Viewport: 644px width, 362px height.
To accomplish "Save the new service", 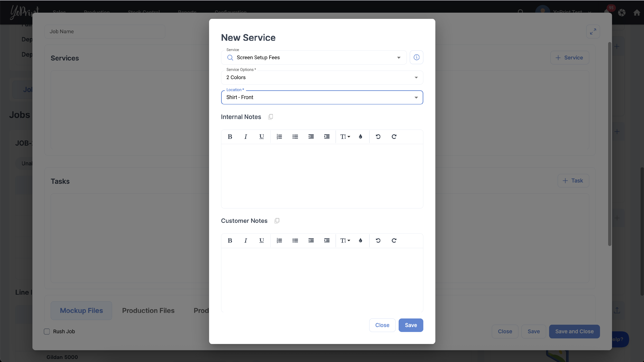I will click(x=411, y=325).
